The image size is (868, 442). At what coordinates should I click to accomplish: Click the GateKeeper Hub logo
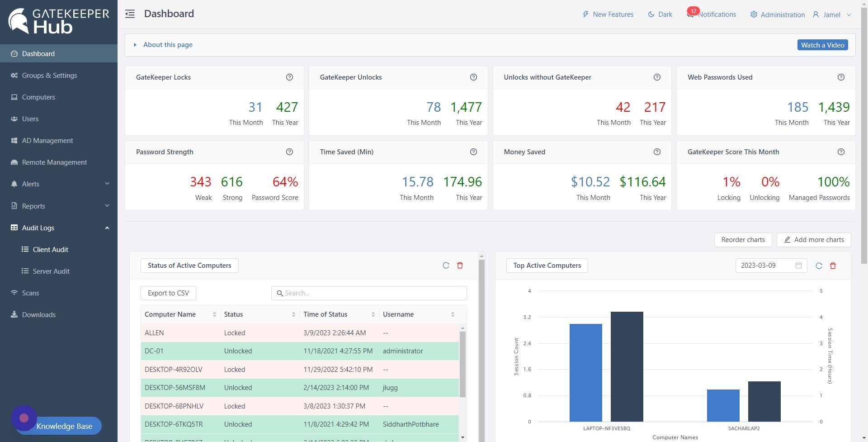tap(59, 21)
